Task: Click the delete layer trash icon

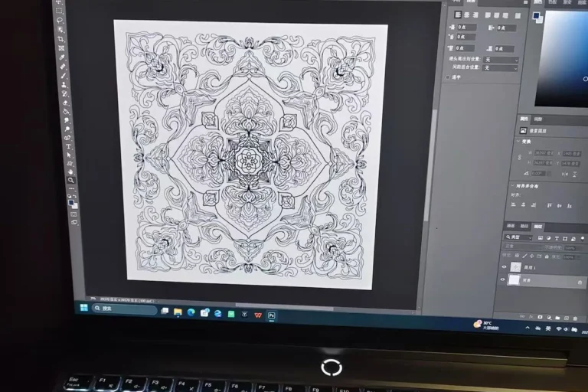Action: click(x=575, y=318)
